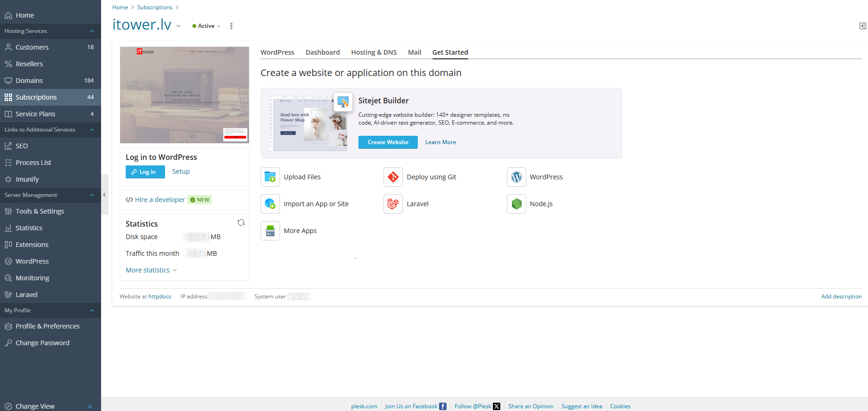868x411 pixels.
Task: Switch to the Mail tab
Action: pyautogui.click(x=415, y=52)
